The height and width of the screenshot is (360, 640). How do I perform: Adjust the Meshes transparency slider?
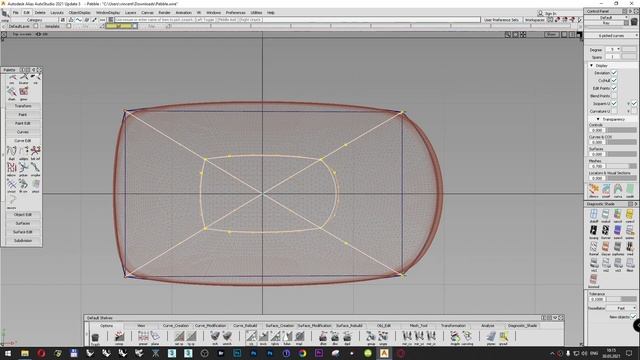coord(620,166)
